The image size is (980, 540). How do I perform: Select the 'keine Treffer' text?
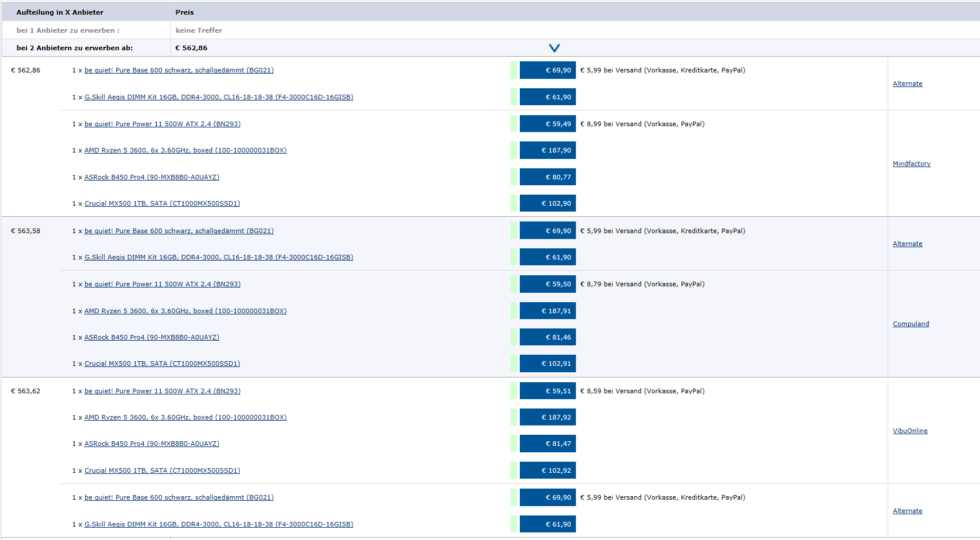click(x=199, y=30)
